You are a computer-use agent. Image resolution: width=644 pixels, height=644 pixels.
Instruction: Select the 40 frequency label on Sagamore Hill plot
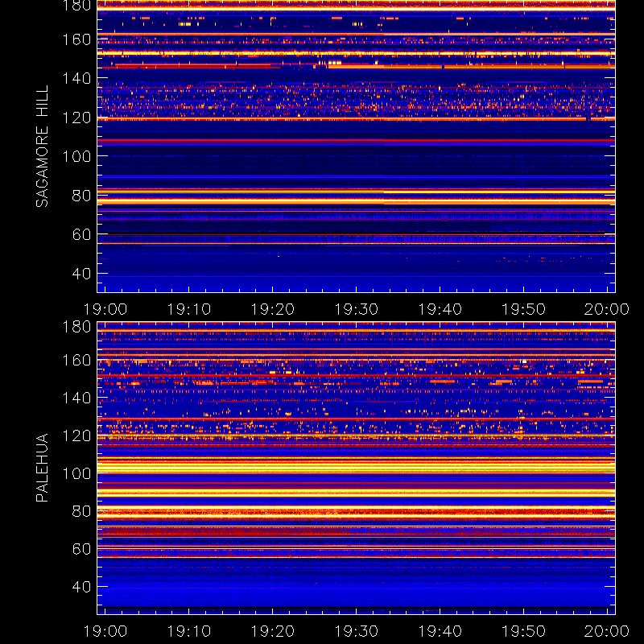(81, 274)
